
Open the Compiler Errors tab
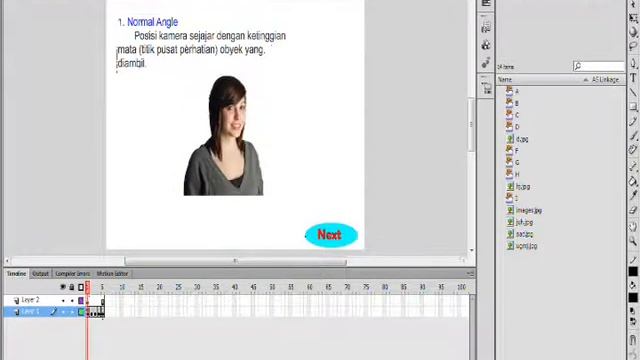pos(72,274)
